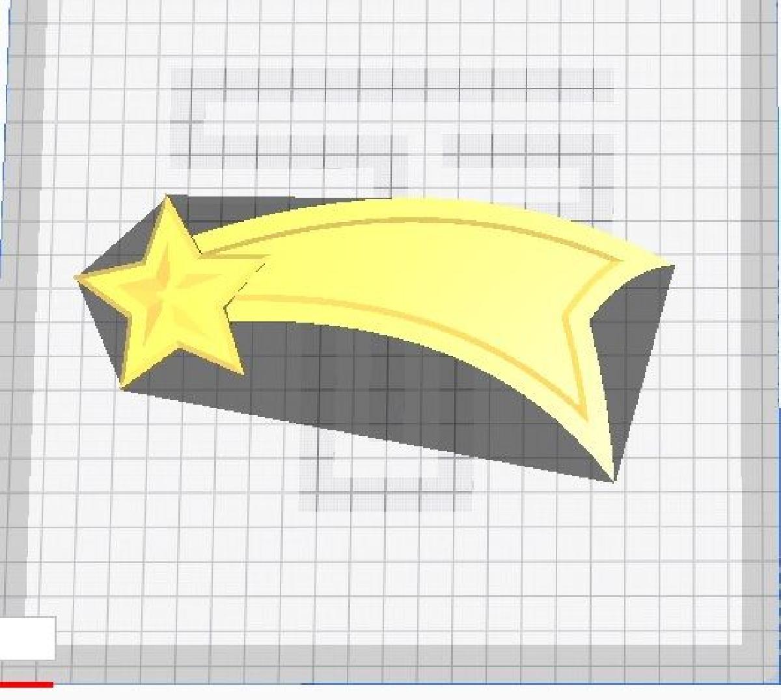
Task: Click the red bar at bottom-left
Action: coord(26,684)
